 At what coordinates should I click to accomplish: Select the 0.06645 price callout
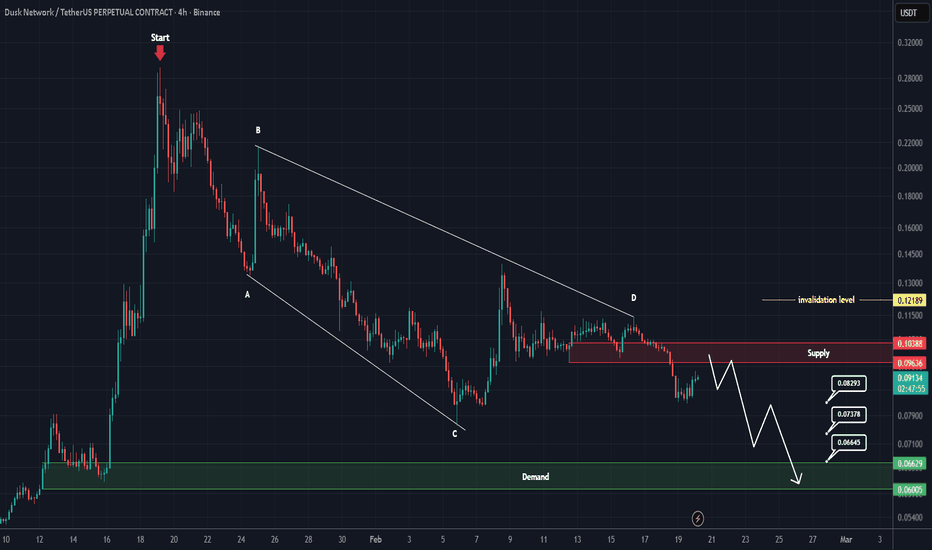849,442
